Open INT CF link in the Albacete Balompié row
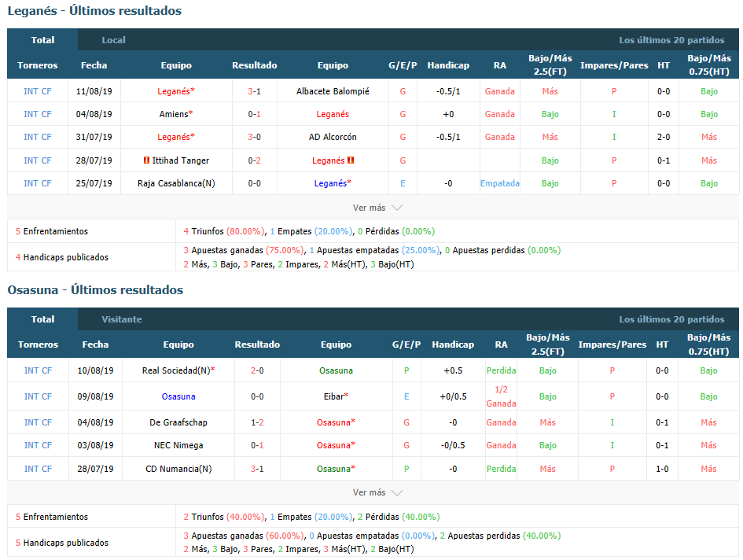The image size is (743, 560). 38,91
